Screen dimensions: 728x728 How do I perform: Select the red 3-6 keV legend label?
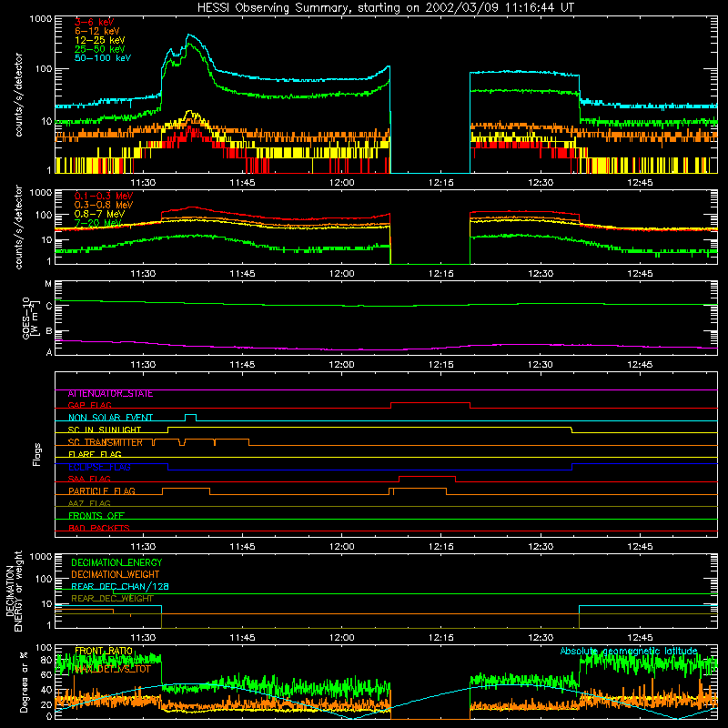pos(95,22)
